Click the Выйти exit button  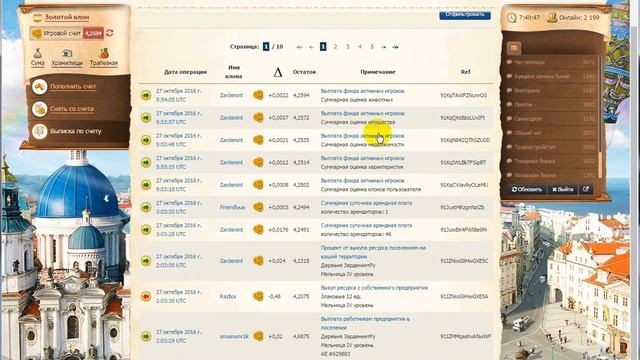[562, 189]
